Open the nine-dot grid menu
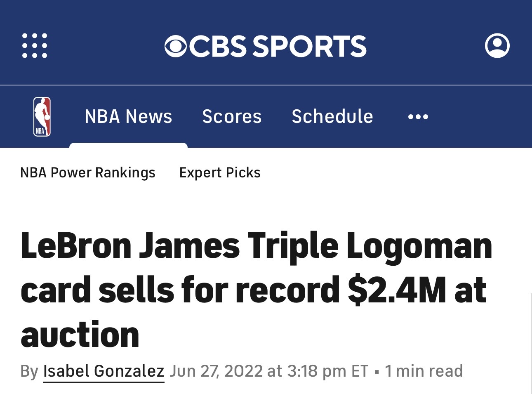 [x=35, y=45]
